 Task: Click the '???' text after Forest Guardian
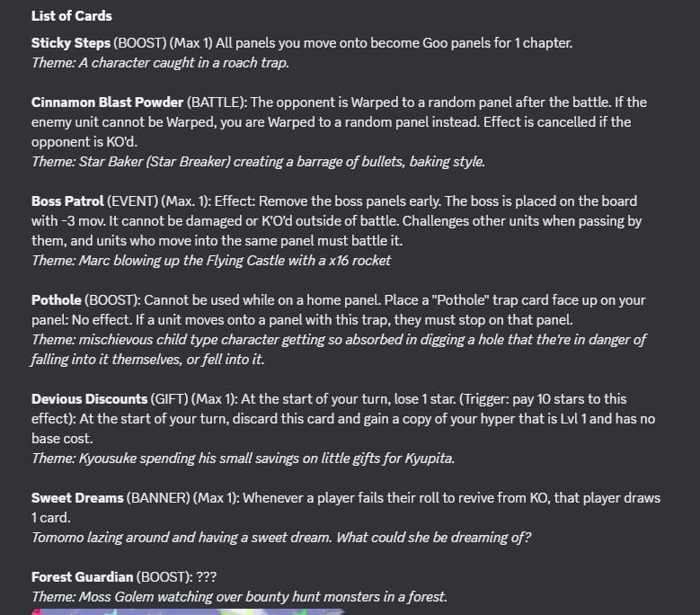pos(207,576)
